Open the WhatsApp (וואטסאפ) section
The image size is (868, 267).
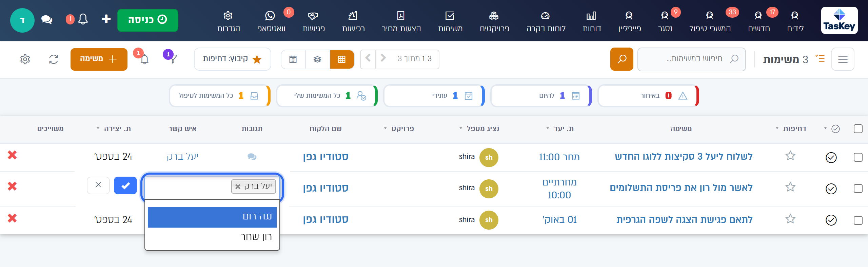point(271,21)
